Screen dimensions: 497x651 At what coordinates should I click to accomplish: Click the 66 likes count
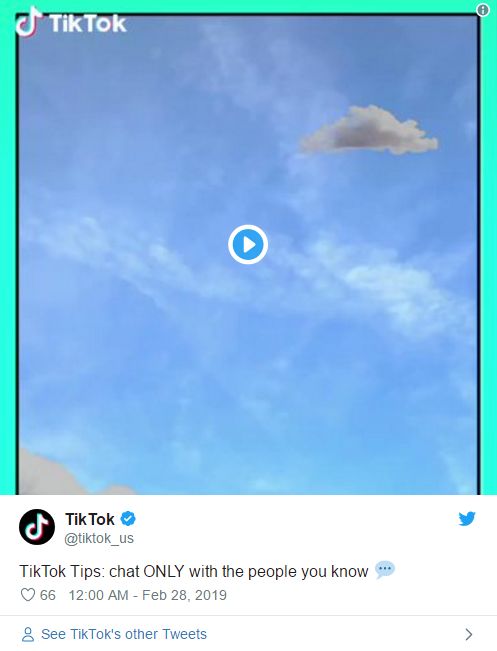coord(47,595)
